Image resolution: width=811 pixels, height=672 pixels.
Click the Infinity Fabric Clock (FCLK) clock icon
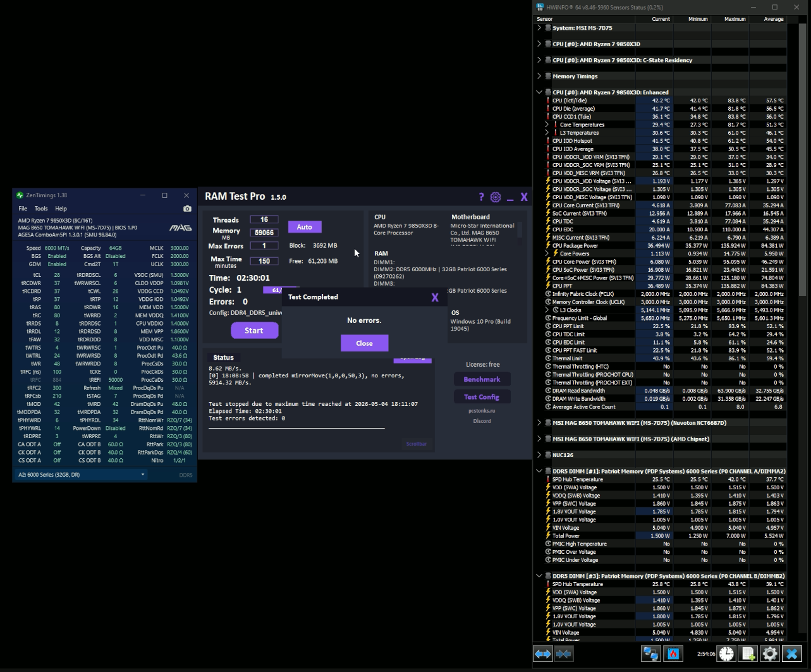coord(548,294)
